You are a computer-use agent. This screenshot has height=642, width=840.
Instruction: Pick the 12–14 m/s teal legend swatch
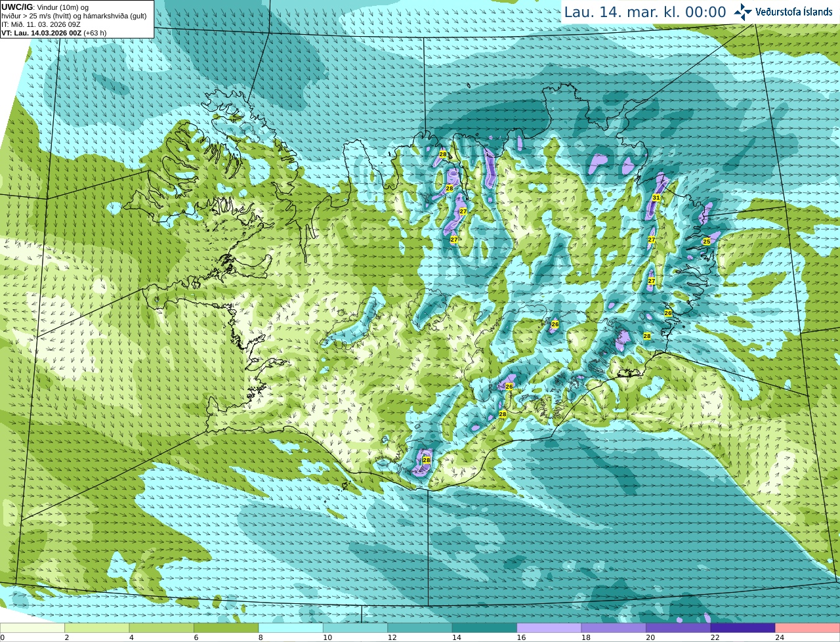tap(420, 628)
